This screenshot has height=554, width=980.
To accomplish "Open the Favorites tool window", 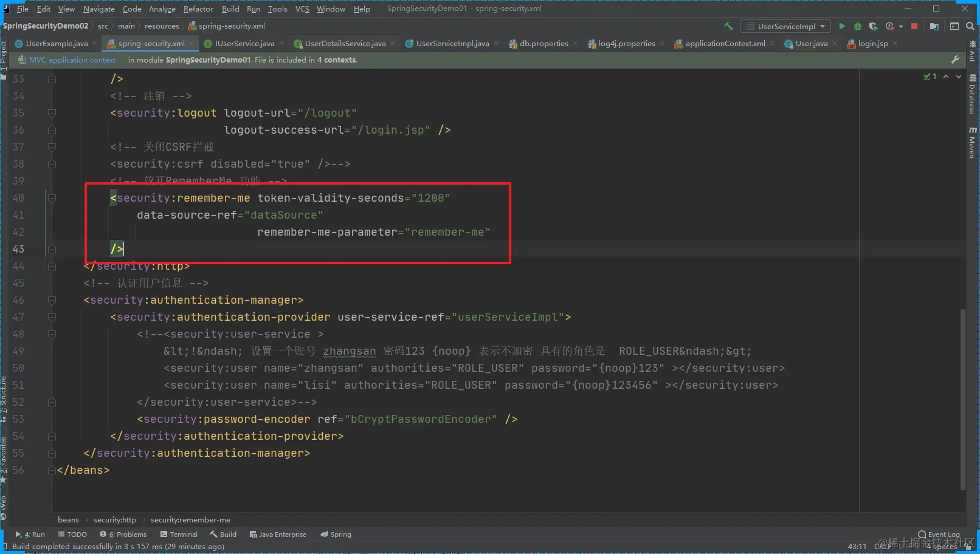I will [x=4, y=460].
